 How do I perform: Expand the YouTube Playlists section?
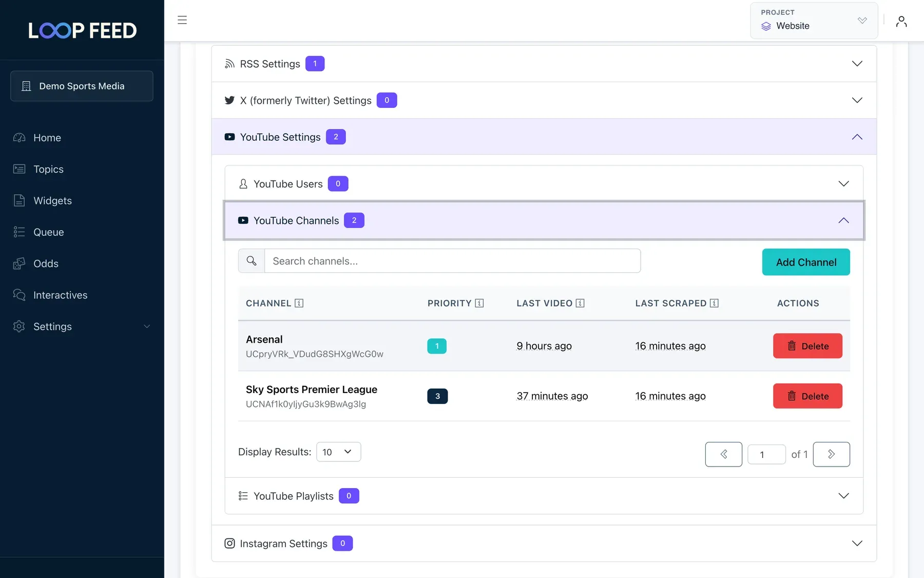click(544, 496)
